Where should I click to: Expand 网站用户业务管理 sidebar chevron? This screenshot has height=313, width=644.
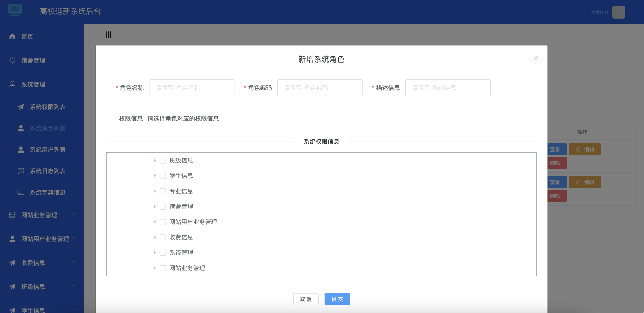(x=73, y=238)
